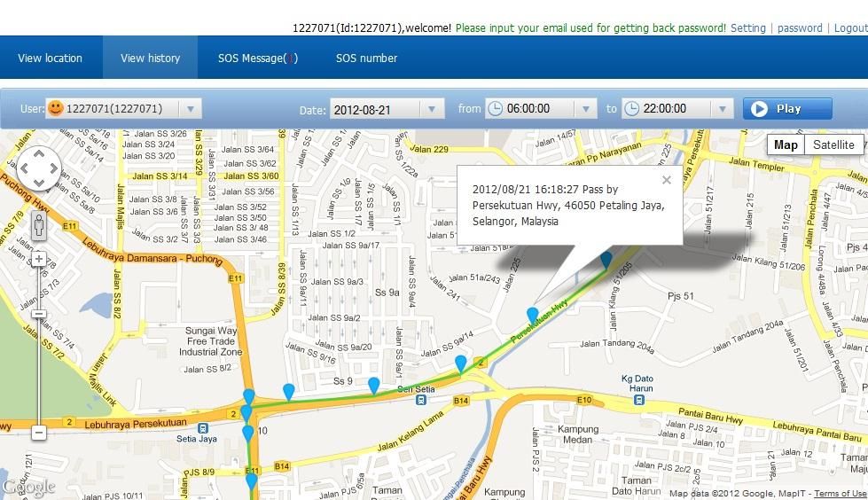The width and height of the screenshot is (868, 500).
Task: Click the Seri Setia train station icon
Action: [420, 399]
